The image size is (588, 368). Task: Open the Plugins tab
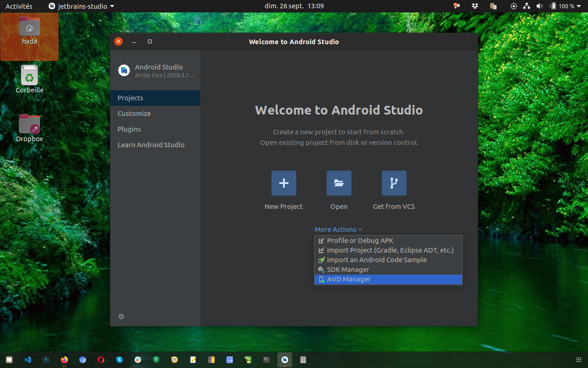[x=155, y=129]
